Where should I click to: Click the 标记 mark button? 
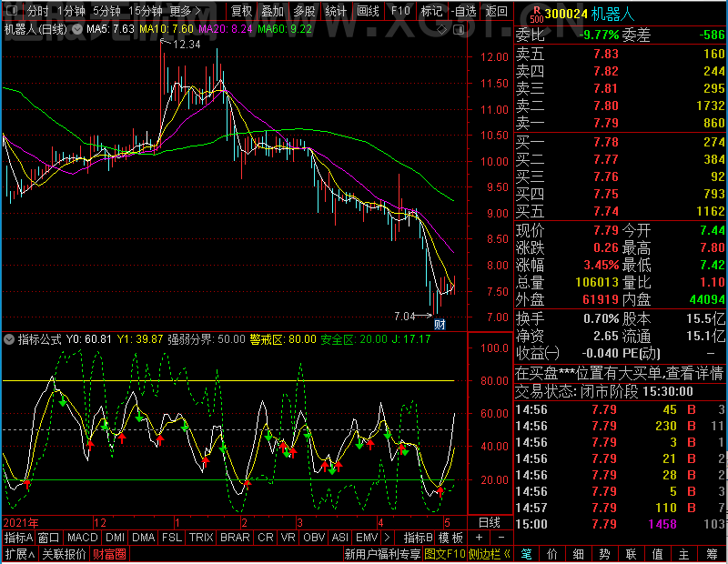point(431,11)
